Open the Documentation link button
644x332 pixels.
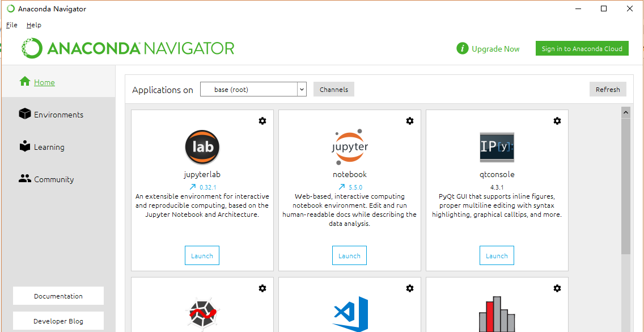point(58,296)
